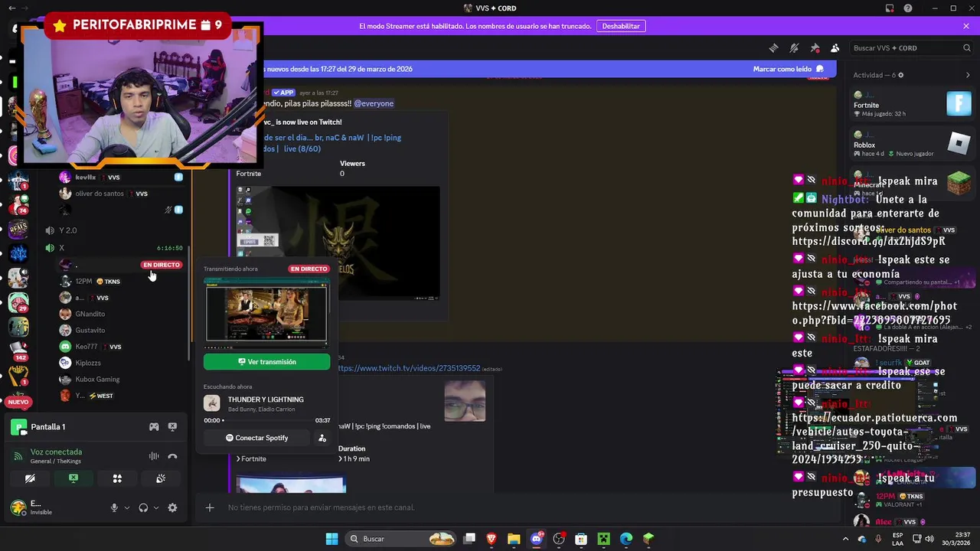
Task: Click the Spotify song progress bar
Action: (x=268, y=420)
